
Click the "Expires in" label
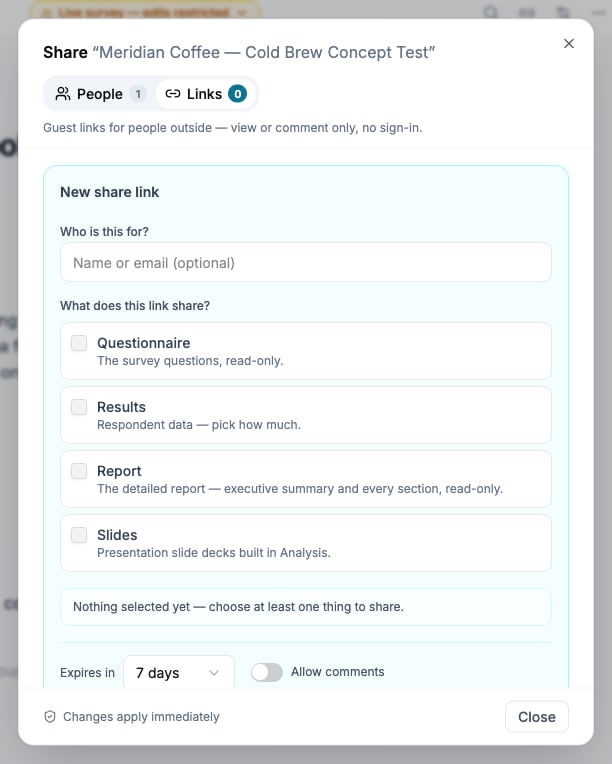87,673
